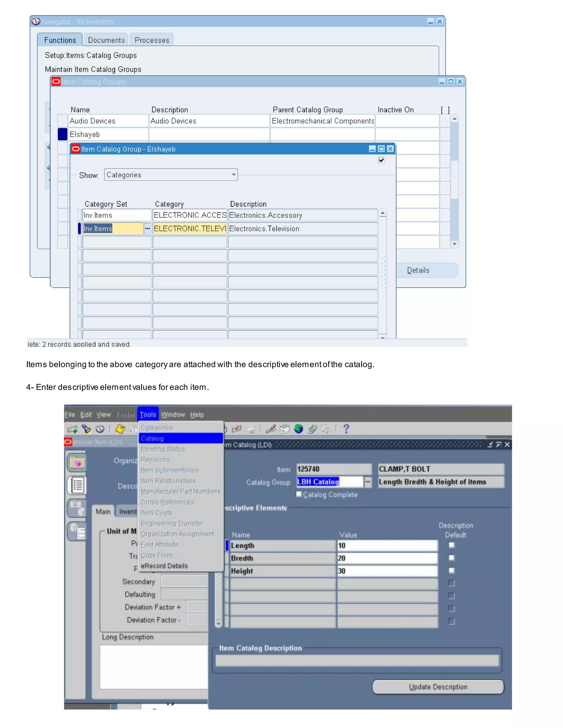Click the Item Catalog Groups scrollbar down arrow
The height and width of the screenshot is (728, 563).
pos(454,244)
